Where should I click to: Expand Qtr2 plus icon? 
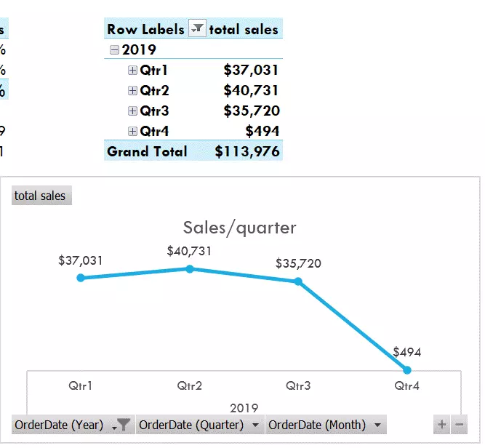pyautogui.click(x=132, y=91)
